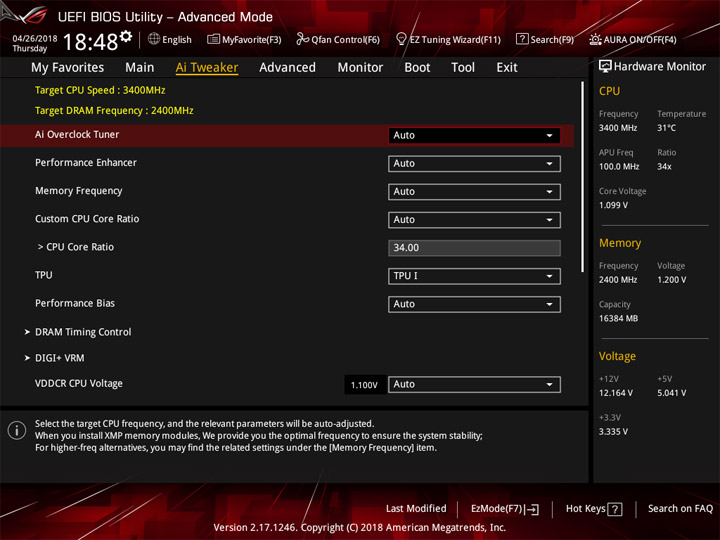Click the Hot Keys question mark icon

coord(615,509)
